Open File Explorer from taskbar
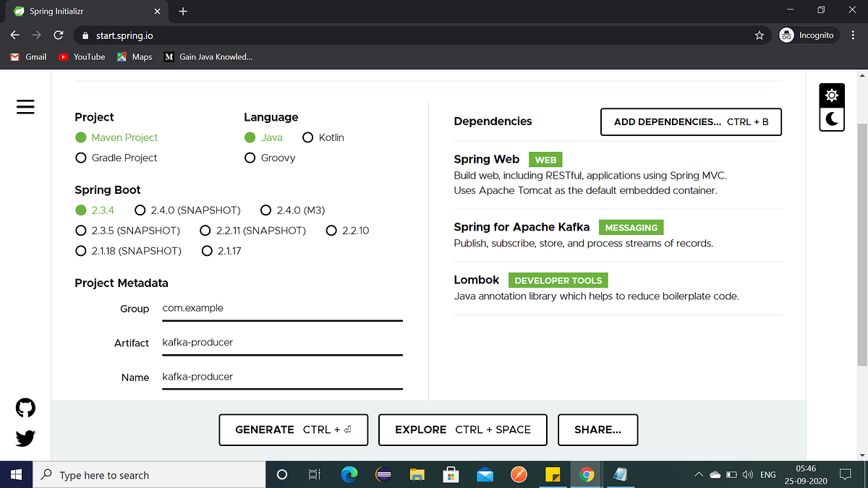This screenshot has height=488, width=868. coord(417,475)
